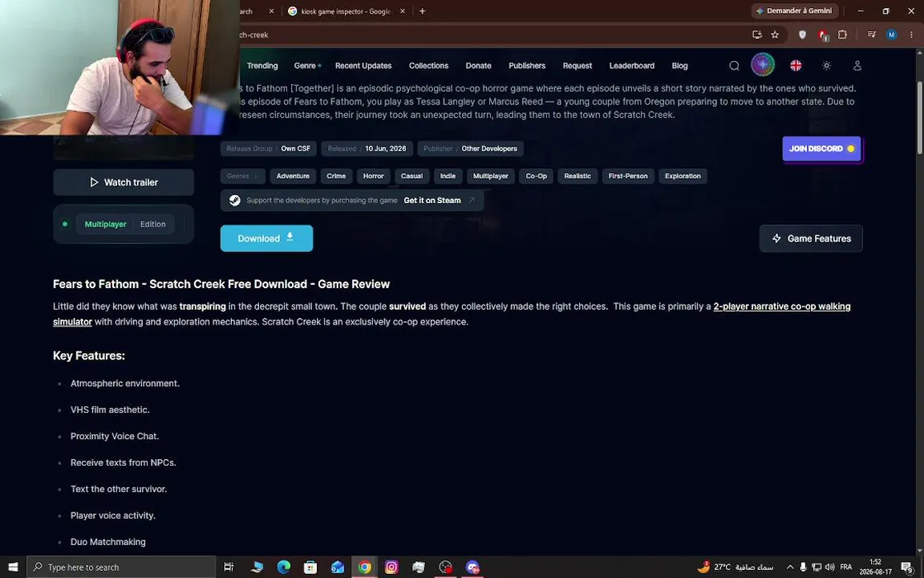Select the First-Person genre tag

[x=627, y=176]
